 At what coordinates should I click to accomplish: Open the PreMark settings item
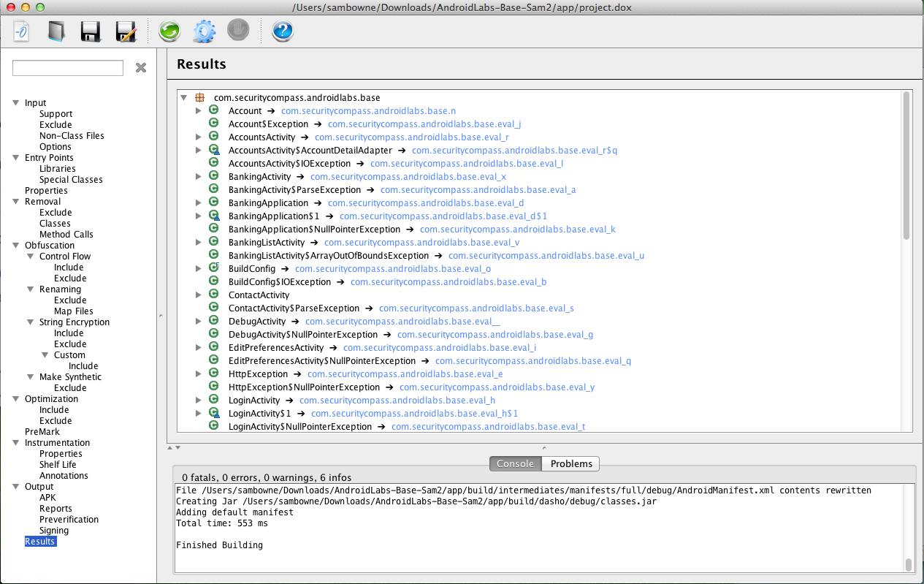tap(42, 432)
